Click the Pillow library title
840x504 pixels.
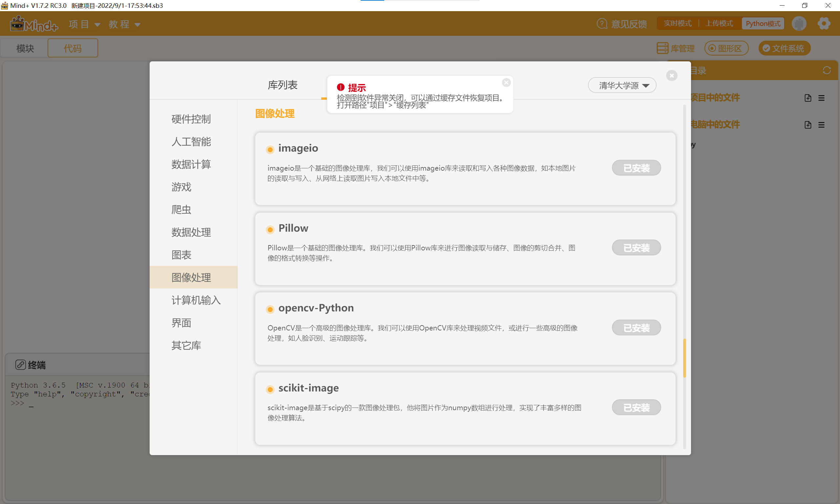coord(293,228)
